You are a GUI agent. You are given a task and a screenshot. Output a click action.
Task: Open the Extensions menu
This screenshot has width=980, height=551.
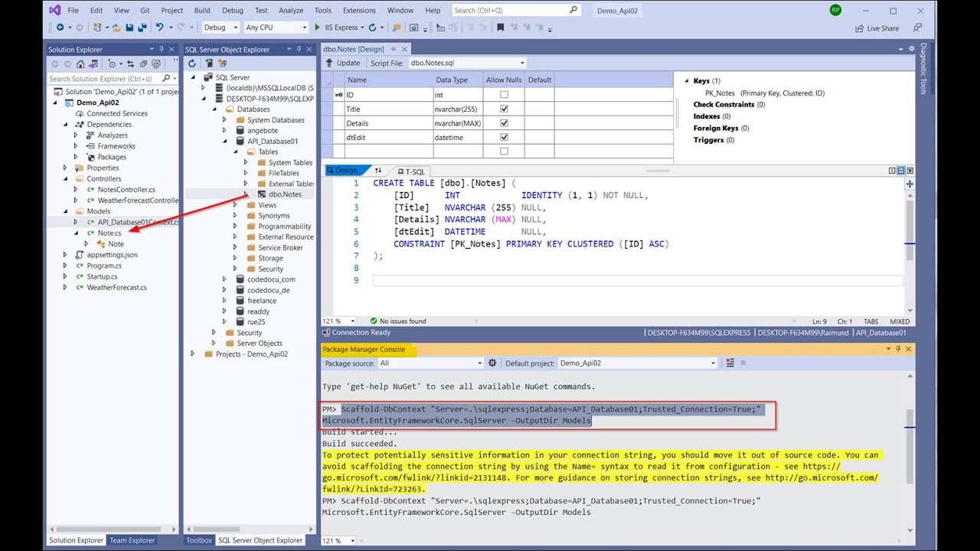point(359,11)
